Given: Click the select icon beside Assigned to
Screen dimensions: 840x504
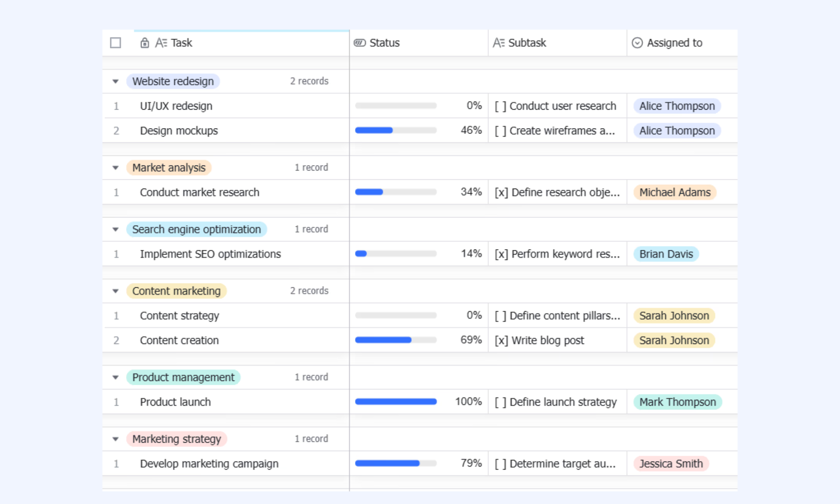Looking at the screenshot, I should click(637, 43).
